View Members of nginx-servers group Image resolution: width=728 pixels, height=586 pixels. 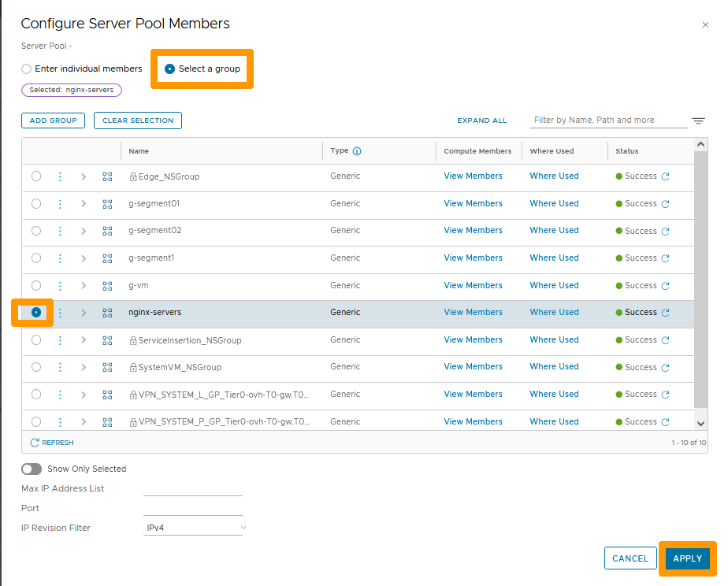point(473,313)
